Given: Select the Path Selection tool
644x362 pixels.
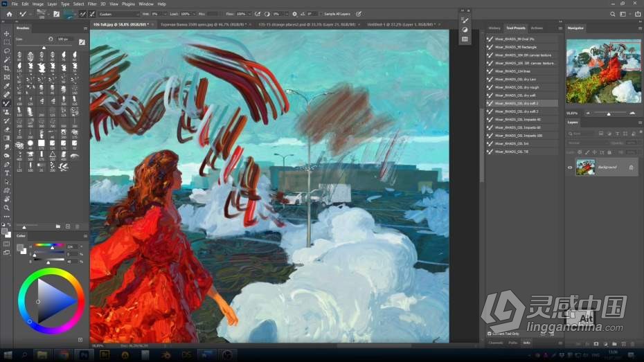Looking at the screenshot, I should point(6,181).
